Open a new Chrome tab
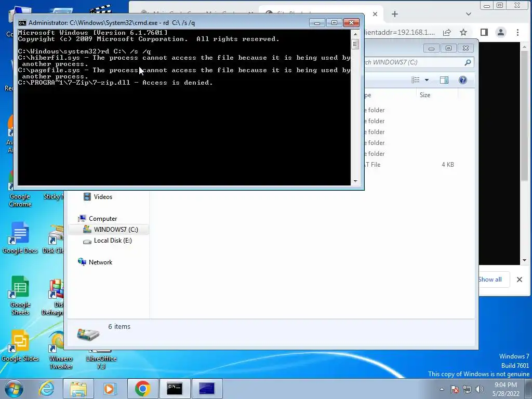The width and height of the screenshot is (532, 399). click(395, 14)
